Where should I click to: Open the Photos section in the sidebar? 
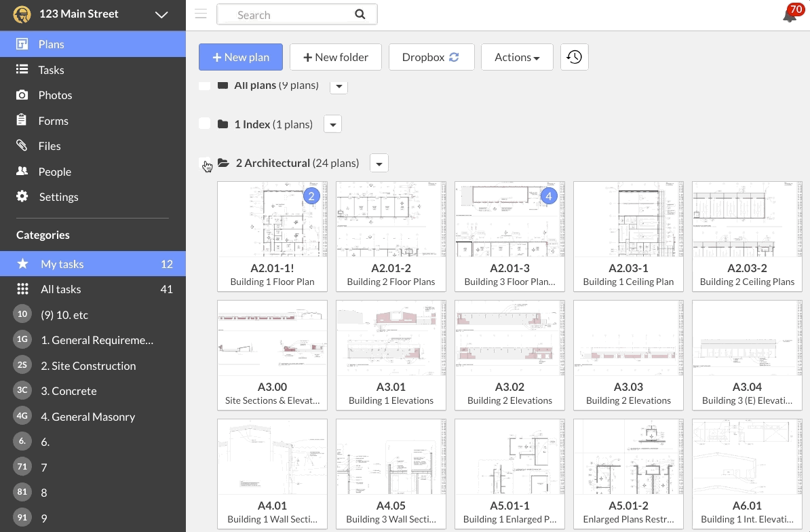pos(55,95)
